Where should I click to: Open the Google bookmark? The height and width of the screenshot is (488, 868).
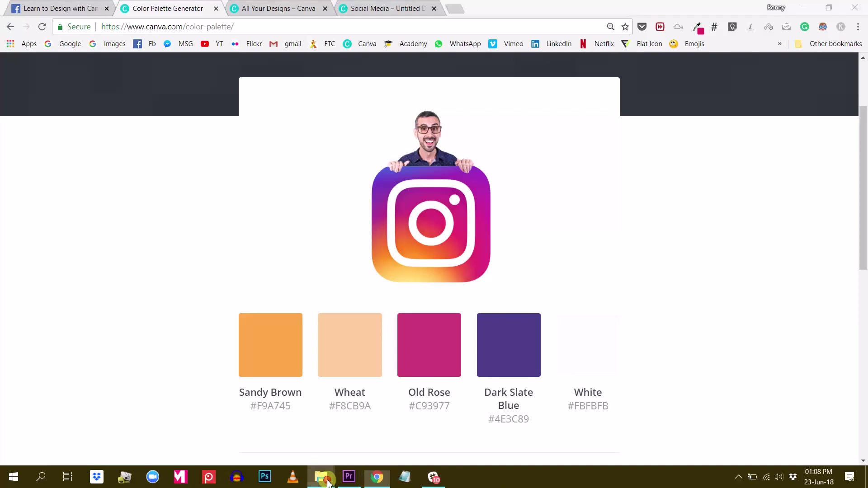click(x=63, y=44)
